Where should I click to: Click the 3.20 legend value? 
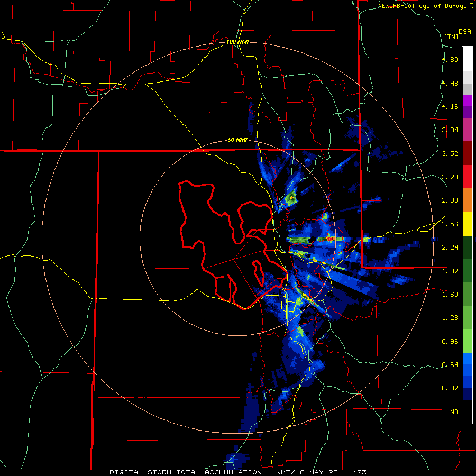tap(450, 177)
